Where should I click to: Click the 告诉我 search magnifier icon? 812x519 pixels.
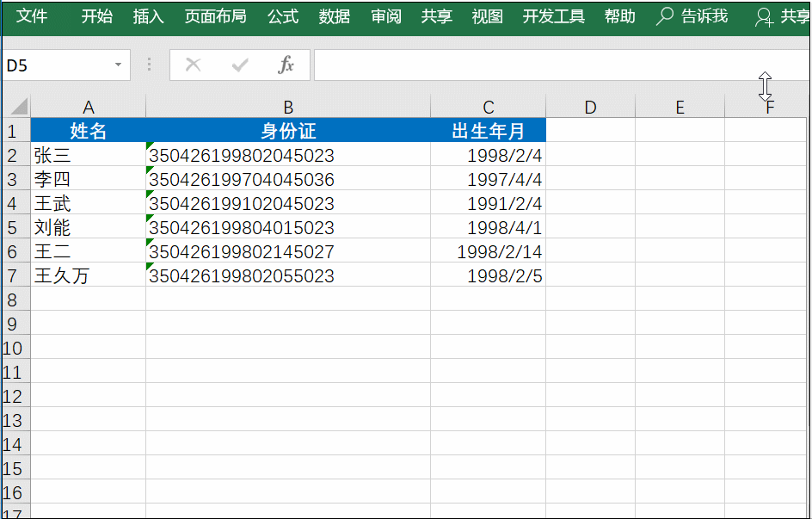pos(664,16)
